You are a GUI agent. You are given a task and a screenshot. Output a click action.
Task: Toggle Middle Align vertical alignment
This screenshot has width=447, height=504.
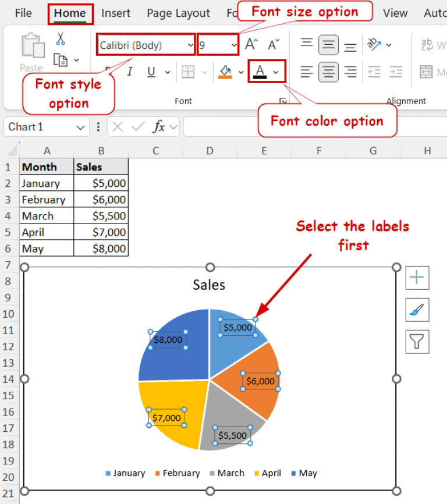328,44
